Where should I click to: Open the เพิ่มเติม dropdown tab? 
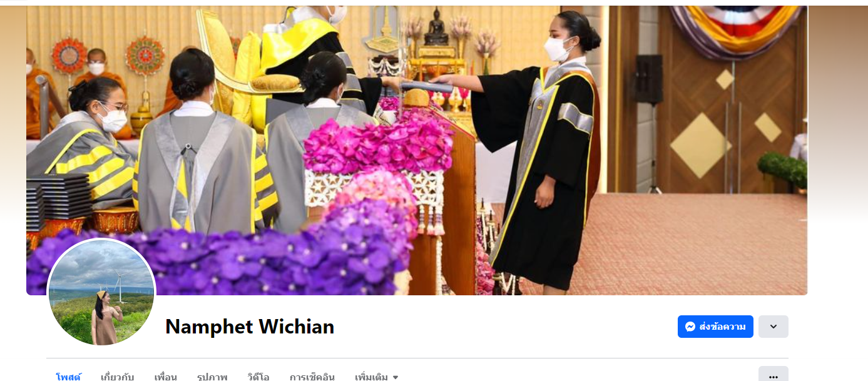click(377, 377)
